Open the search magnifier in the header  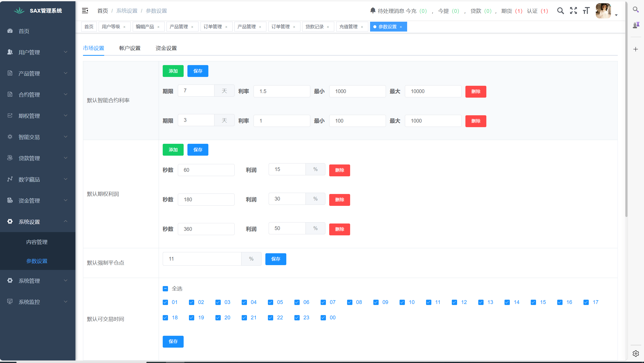(x=560, y=11)
